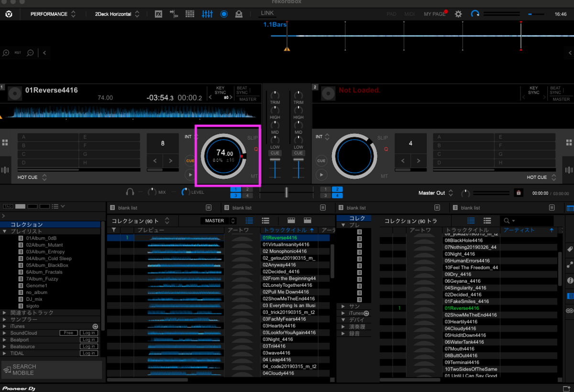Click headphone monitor icon
Screen dimensions: 574x392
coord(130,192)
